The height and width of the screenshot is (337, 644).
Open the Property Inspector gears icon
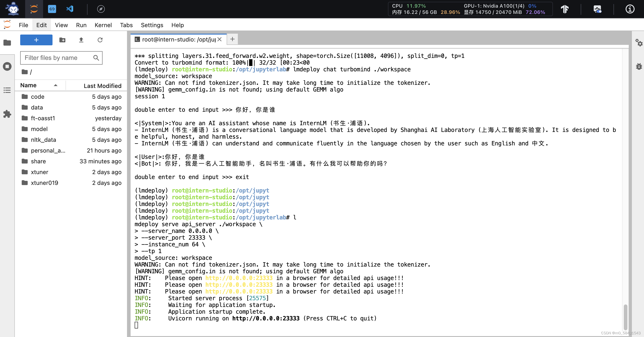coord(639,42)
